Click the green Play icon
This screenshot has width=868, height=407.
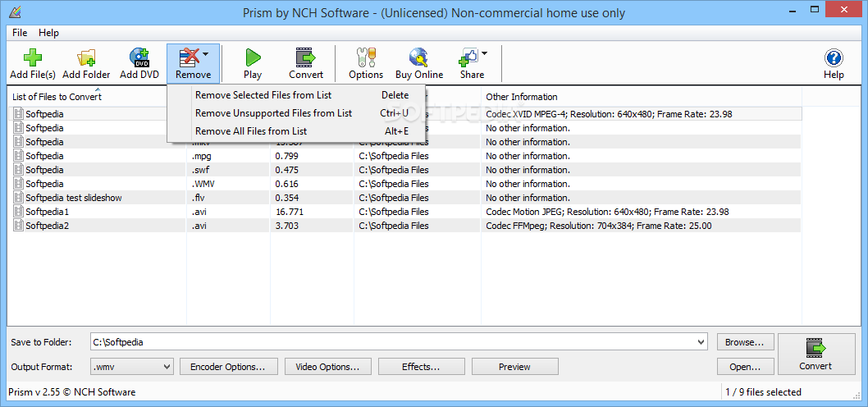(x=253, y=57)
